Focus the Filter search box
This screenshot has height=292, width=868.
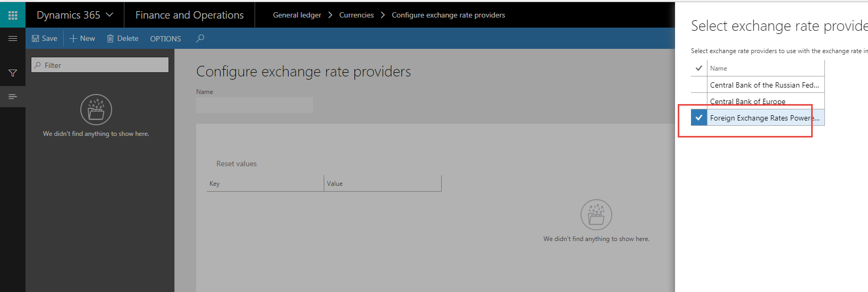(100, 65)
